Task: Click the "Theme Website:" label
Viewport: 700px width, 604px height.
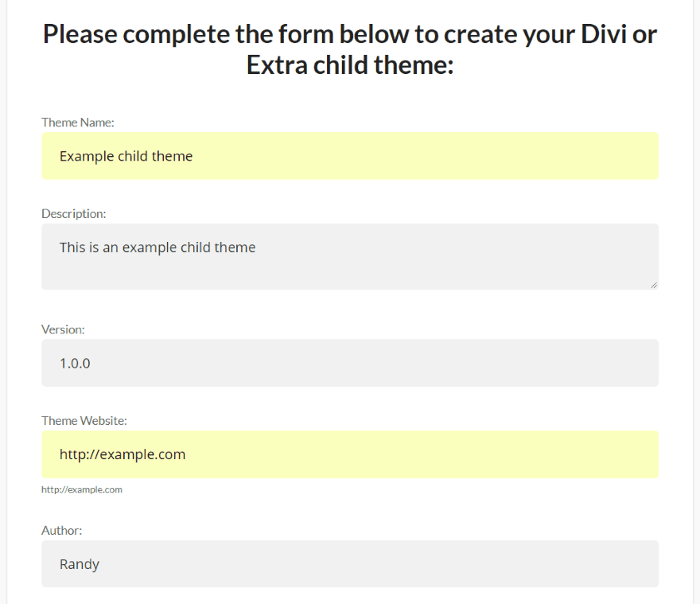Action: click(84, 421)
